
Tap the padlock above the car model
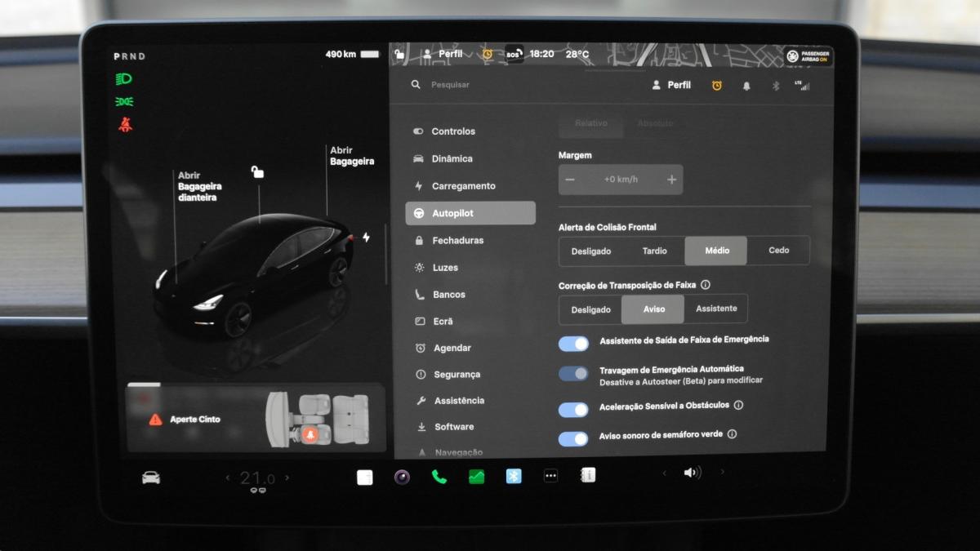pyautogui.click(x=257, y=171)
